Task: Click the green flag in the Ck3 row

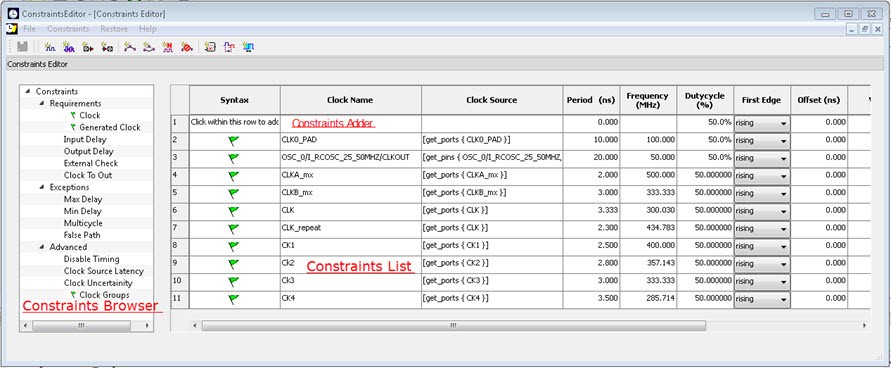Action: pyautogui.click(x=234, y=282)
